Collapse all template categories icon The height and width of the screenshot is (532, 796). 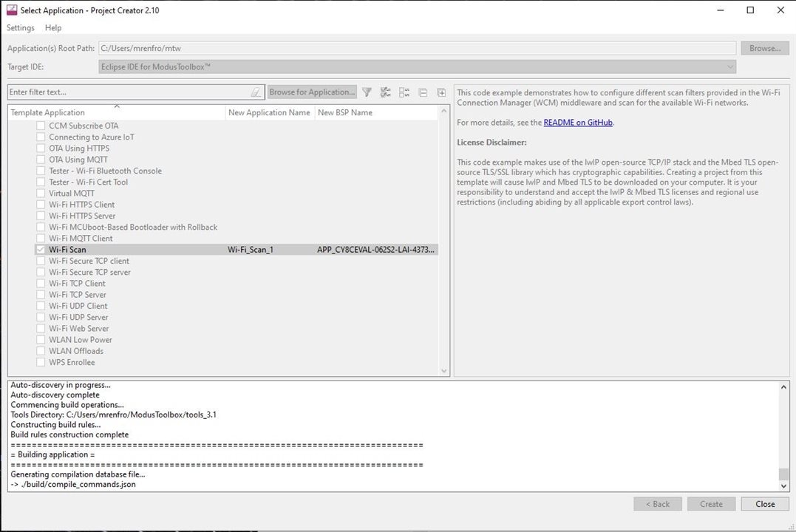click(423, 92)
